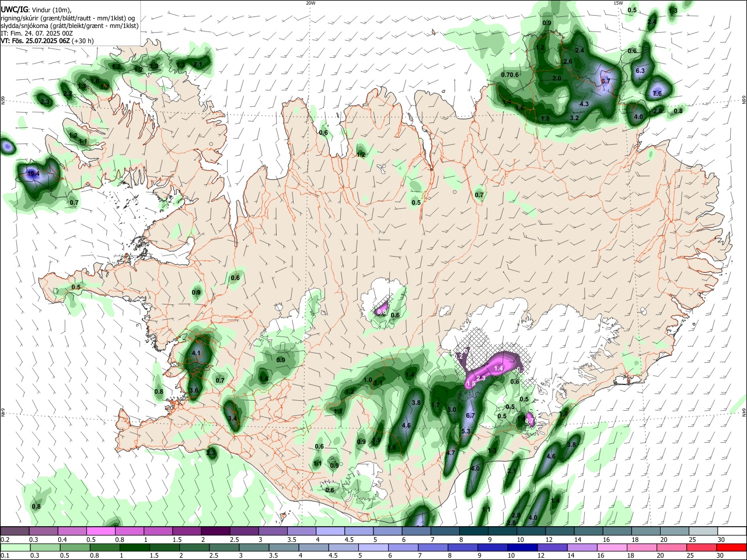Click the 5.3 precipitation value
The image size is (747, 560).
pos(466,431)
